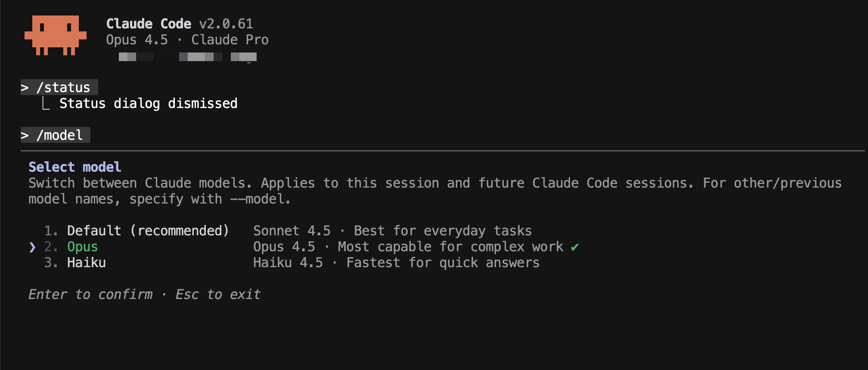Click the Opus 4.5 · Claude Pro header line
Image resolution: width=868 pixels, height=370 pixels.
point(187,40)
